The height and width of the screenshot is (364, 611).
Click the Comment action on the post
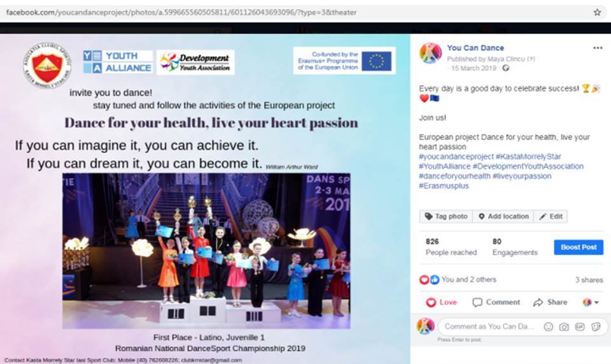(496, 302)
